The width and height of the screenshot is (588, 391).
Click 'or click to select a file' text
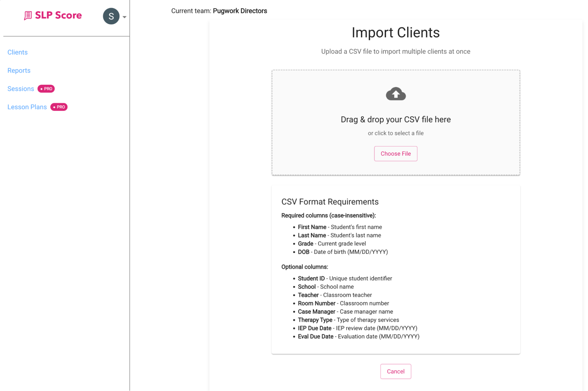click(395, 133)
